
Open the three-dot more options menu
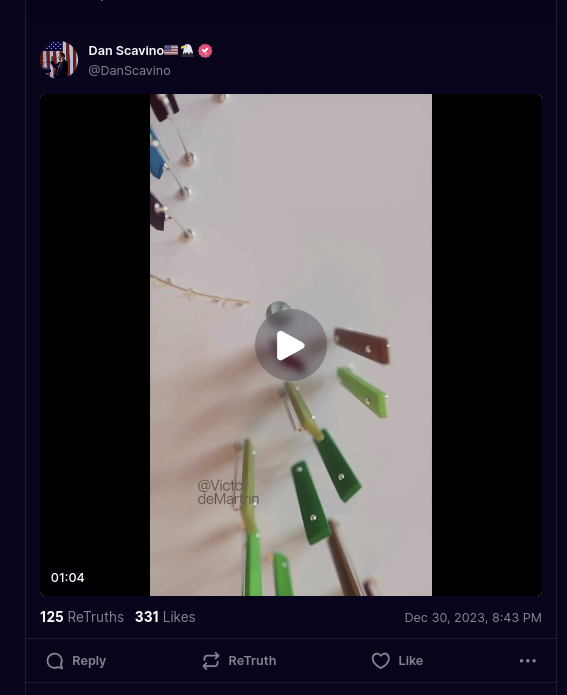tap(528, 661)
